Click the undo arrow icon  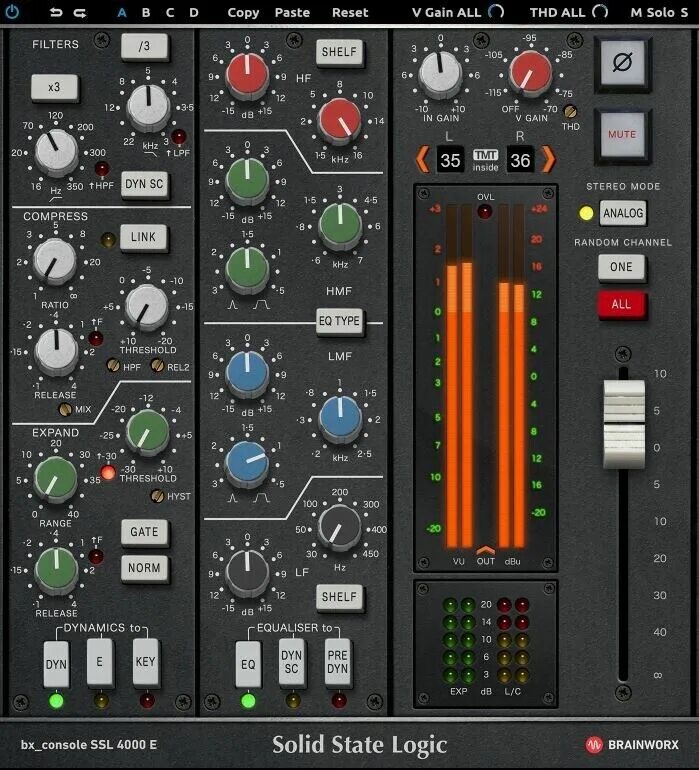[x=56, y=12]
